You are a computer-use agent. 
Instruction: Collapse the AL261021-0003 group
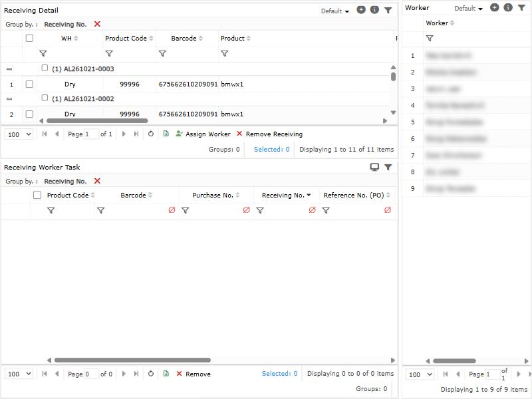9,69
